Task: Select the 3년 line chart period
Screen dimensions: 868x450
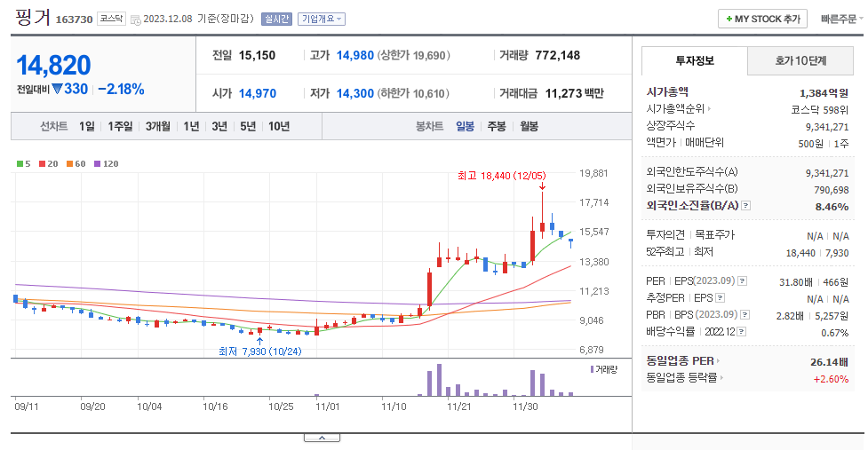Action: 219,127
